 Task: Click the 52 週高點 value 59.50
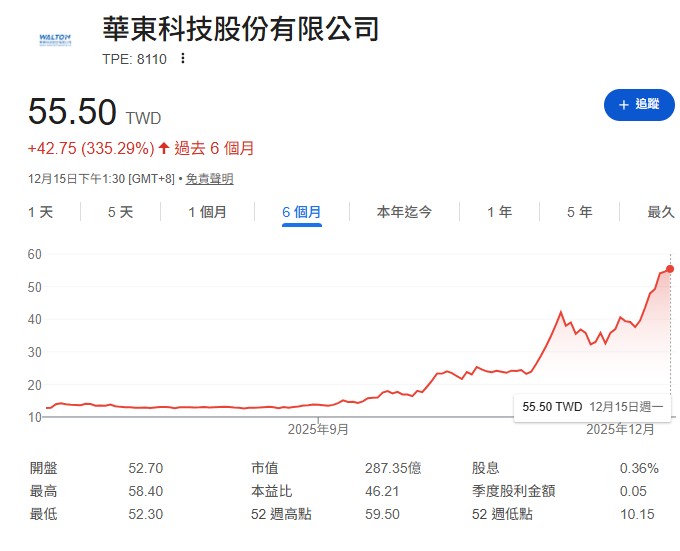pyautogui.click(x=382, y=514)
